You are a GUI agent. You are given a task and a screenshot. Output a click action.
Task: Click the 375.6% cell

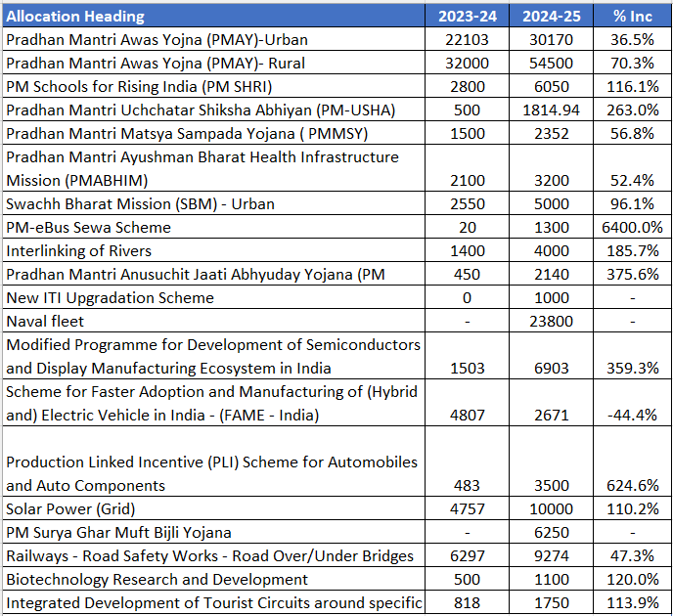(632, 274)
